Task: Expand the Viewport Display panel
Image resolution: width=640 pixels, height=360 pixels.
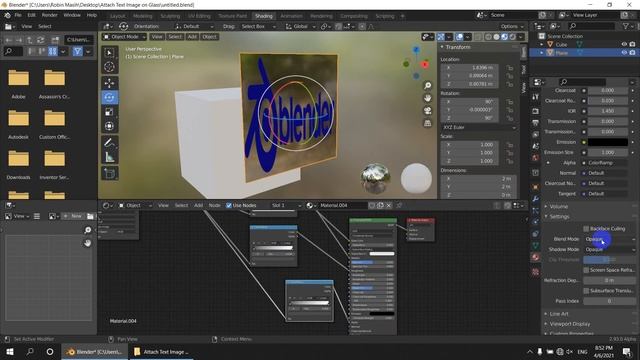Action: click(569, 324)
